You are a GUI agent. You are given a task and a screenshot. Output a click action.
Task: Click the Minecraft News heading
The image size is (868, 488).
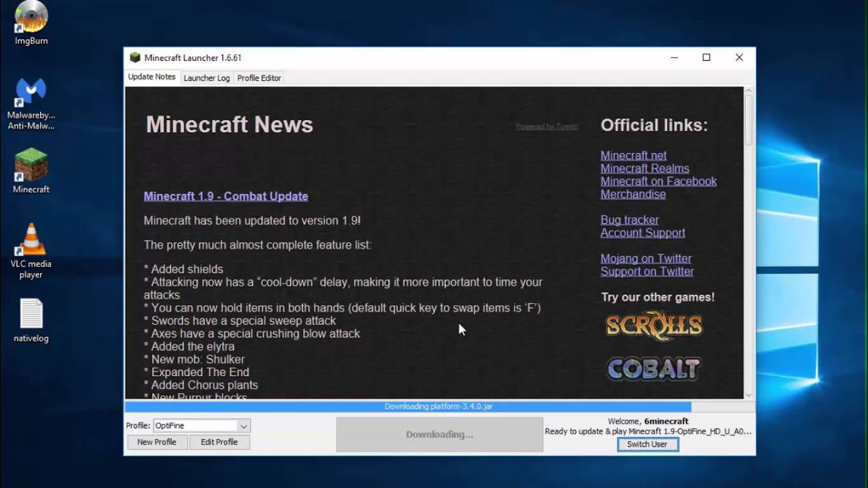229,125
